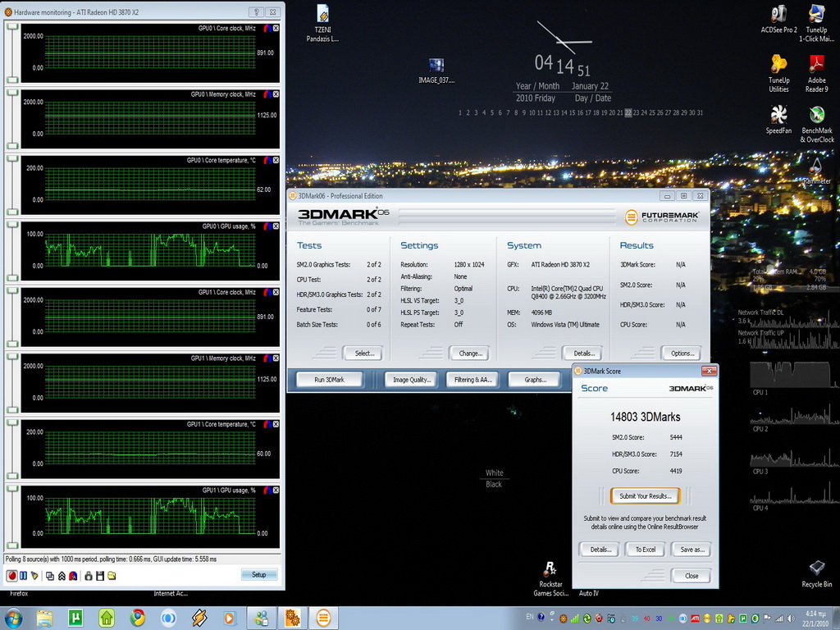Save the log with the floppy disk icon
The height and width of the screenshot is (630, 840).
[x=99, y=575]
